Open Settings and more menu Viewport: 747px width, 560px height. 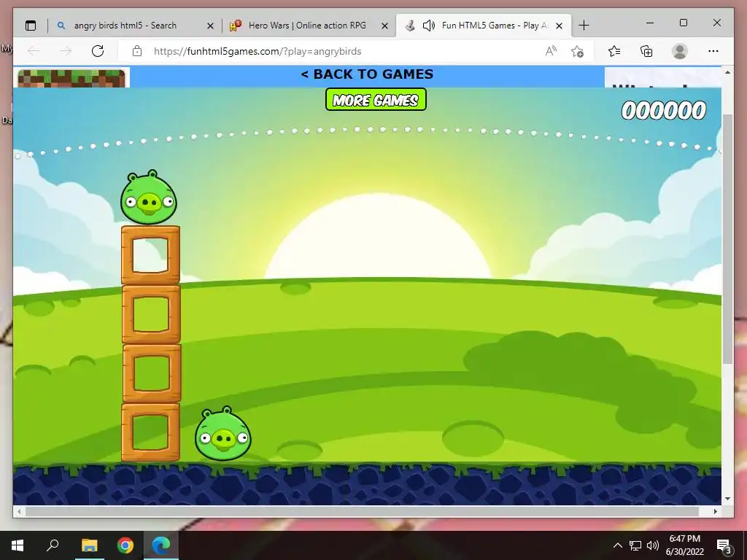713,51
